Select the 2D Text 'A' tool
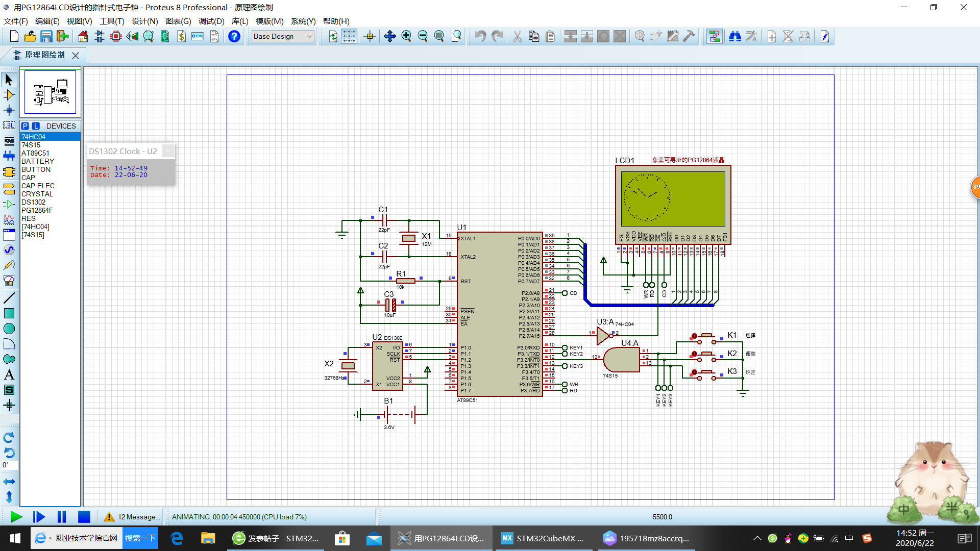 [x=9, y=374]
